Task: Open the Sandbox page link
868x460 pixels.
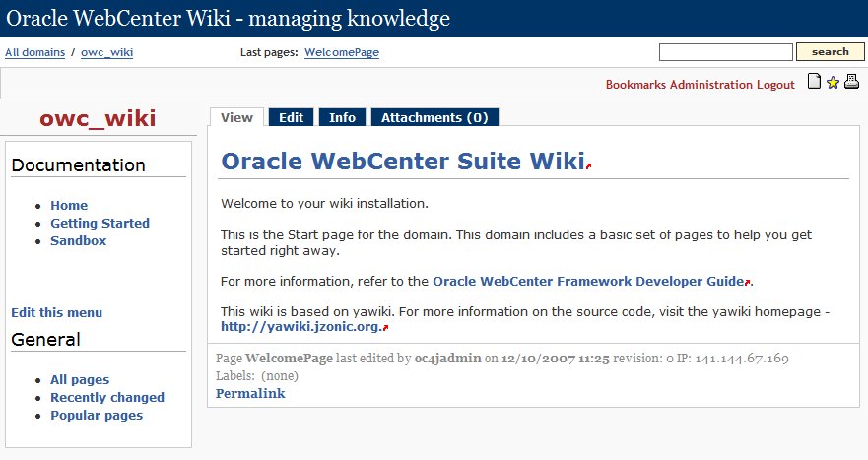Action: (x=79, y=240)
